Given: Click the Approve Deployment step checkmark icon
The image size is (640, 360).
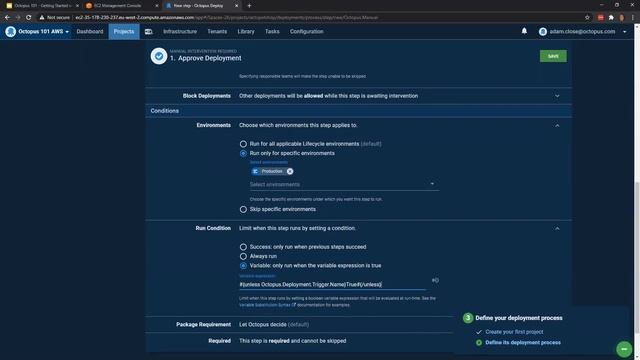Looking at the screenshot, I should click(x=159, y=56).
